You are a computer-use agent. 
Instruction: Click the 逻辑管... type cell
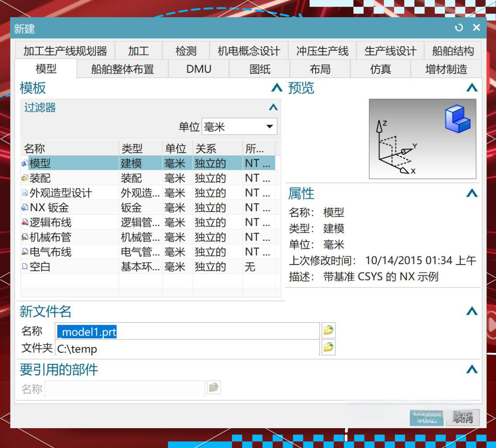pos(140,222)
